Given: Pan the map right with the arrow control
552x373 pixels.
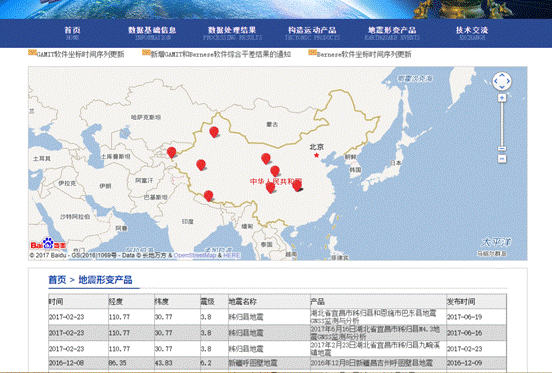Looking at the screenshot, I should (x=508, y=81).
